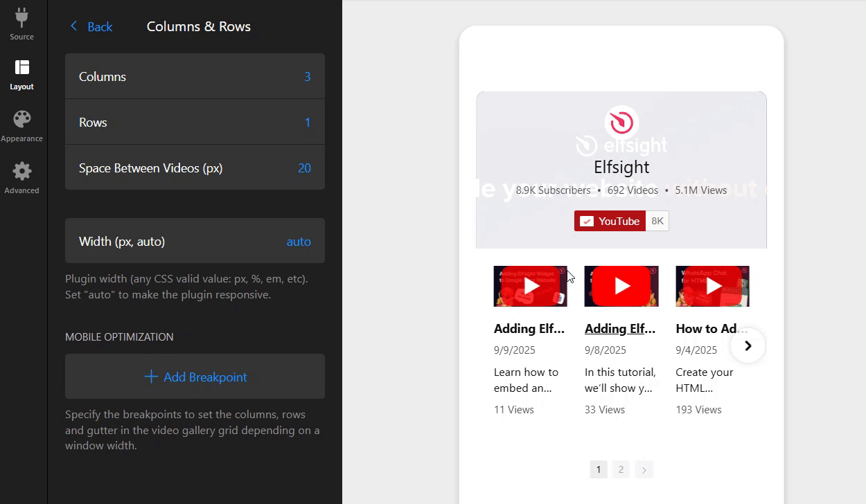Click the Width auto input field
Image resolution: width=866 pixels, height=504 pixels.
click(298, 242)
